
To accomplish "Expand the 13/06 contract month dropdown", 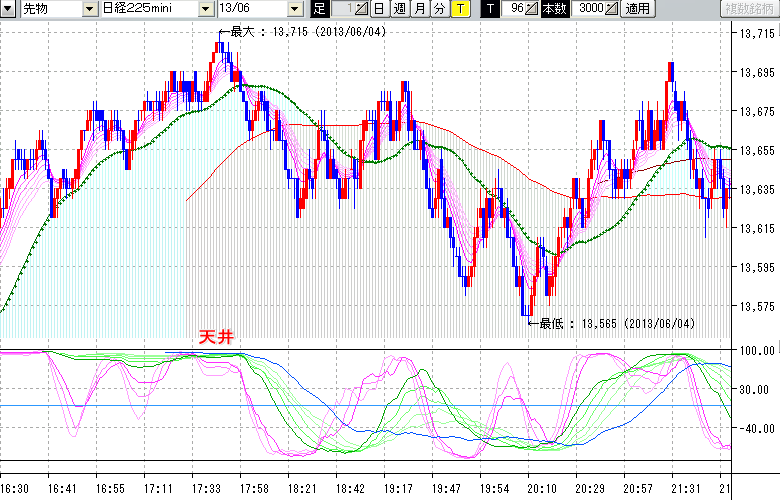I will pos(294,9).
